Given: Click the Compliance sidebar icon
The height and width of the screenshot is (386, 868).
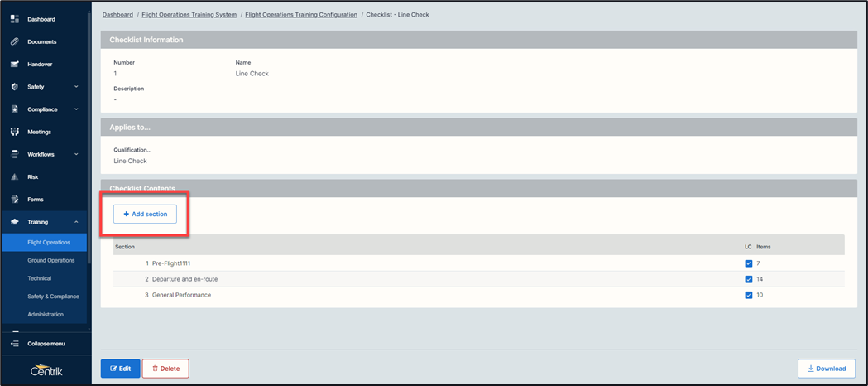Looking at the screenshot, I should click(x=15, y=109).
